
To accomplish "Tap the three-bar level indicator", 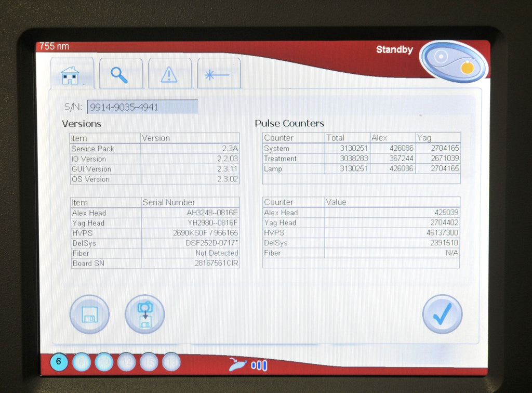I will pos(259,365).
